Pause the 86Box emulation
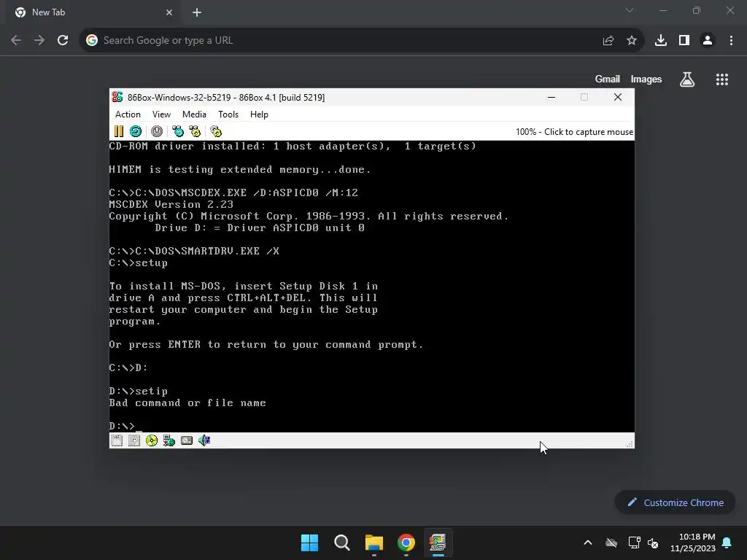Viewport: 747px width, 560px height. click(x=119, y=131)
